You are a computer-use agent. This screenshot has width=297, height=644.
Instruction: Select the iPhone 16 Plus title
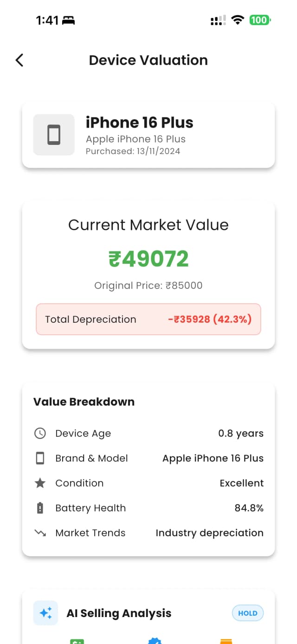coord(140,123)
